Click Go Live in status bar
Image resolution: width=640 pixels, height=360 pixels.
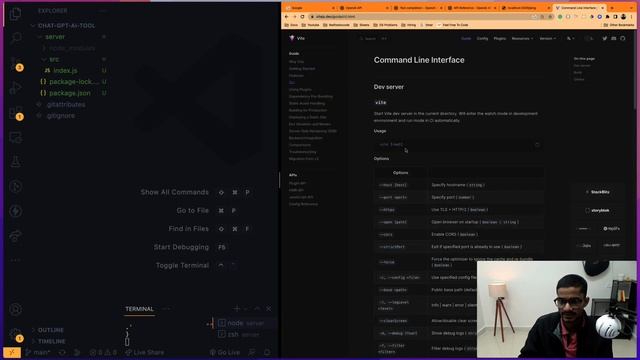225,352
